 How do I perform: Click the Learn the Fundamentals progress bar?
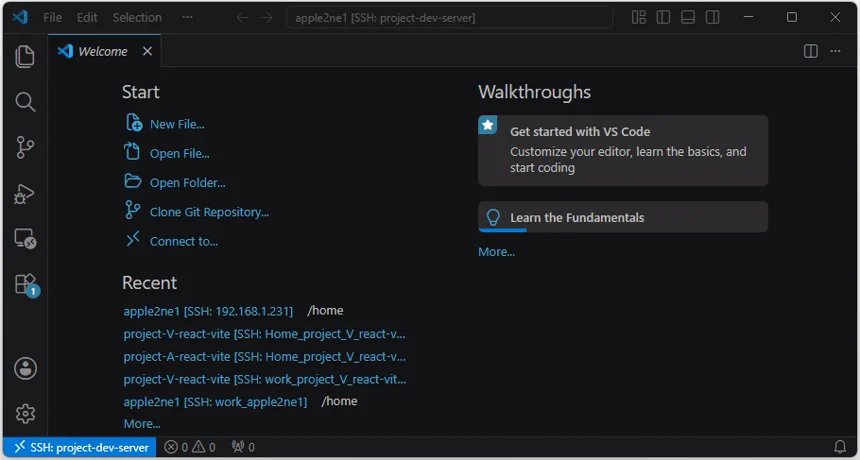tap(502, 230)
